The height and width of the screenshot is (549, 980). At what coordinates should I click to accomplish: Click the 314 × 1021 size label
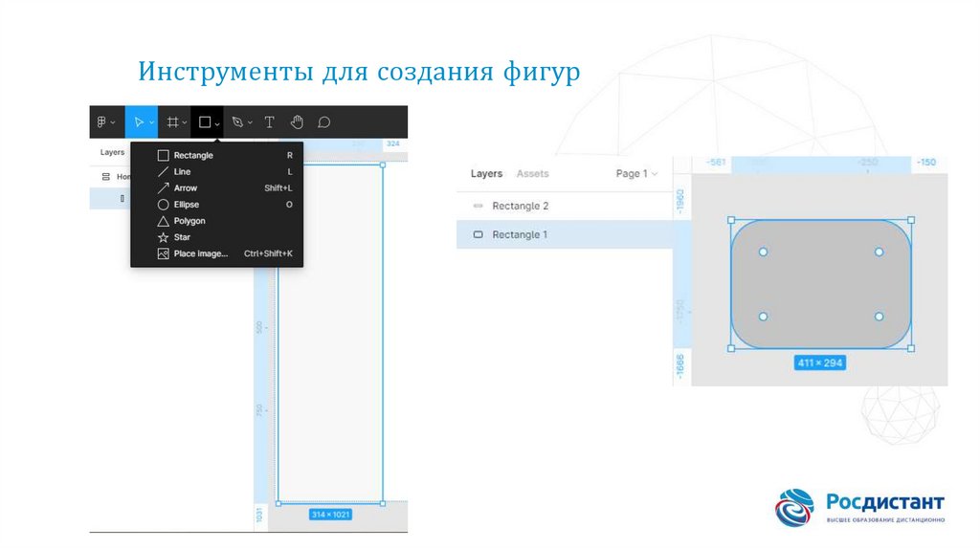330,515
